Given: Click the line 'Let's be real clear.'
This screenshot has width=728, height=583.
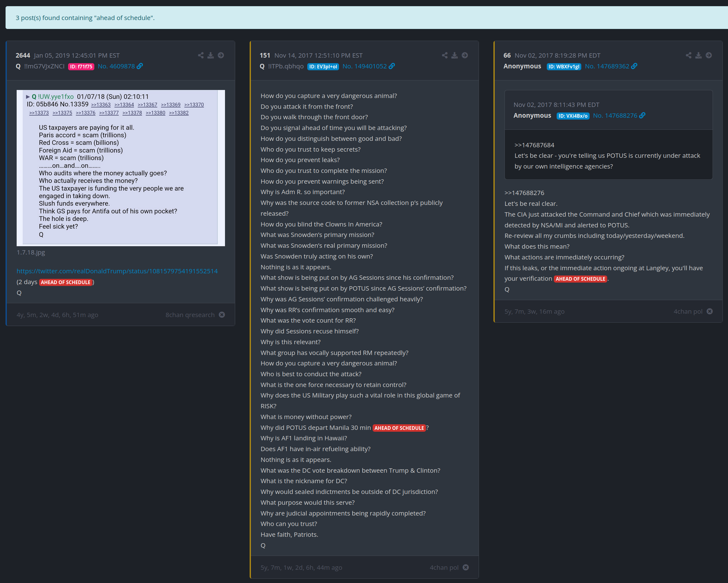Looking at the screenshot, I should point(531,204).
